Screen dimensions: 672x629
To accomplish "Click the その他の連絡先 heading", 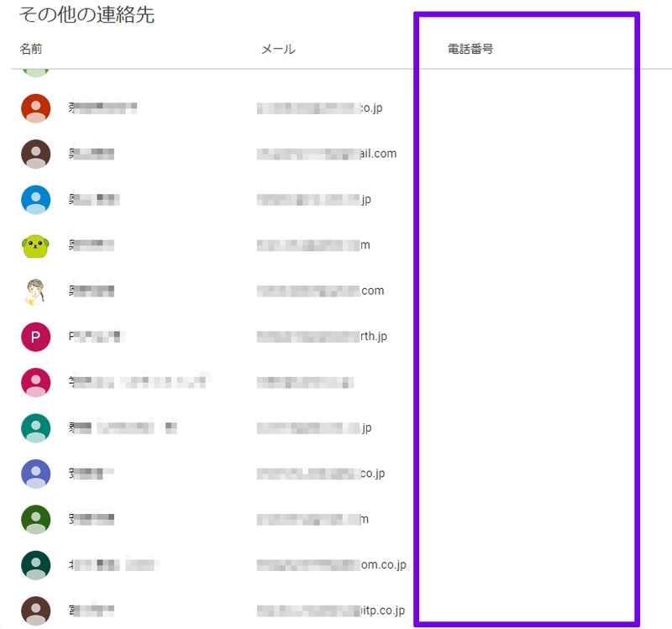I will pyautogui.click(x=87, y=14).
